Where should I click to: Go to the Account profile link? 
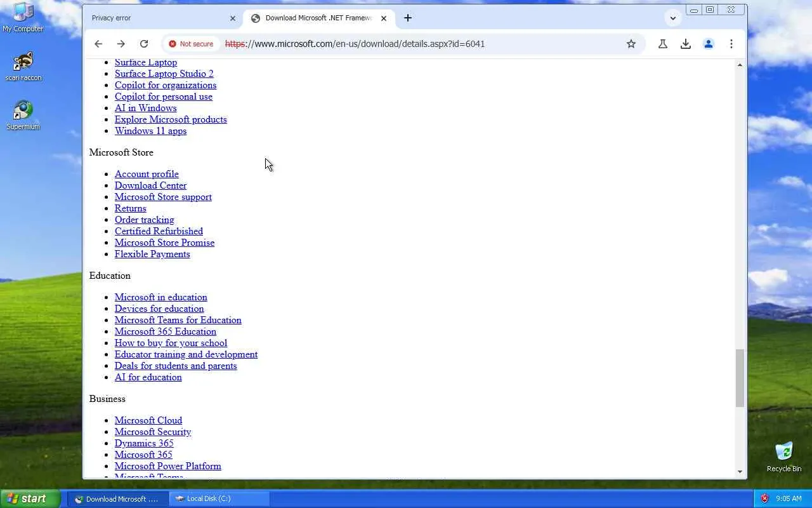[147, 174]
